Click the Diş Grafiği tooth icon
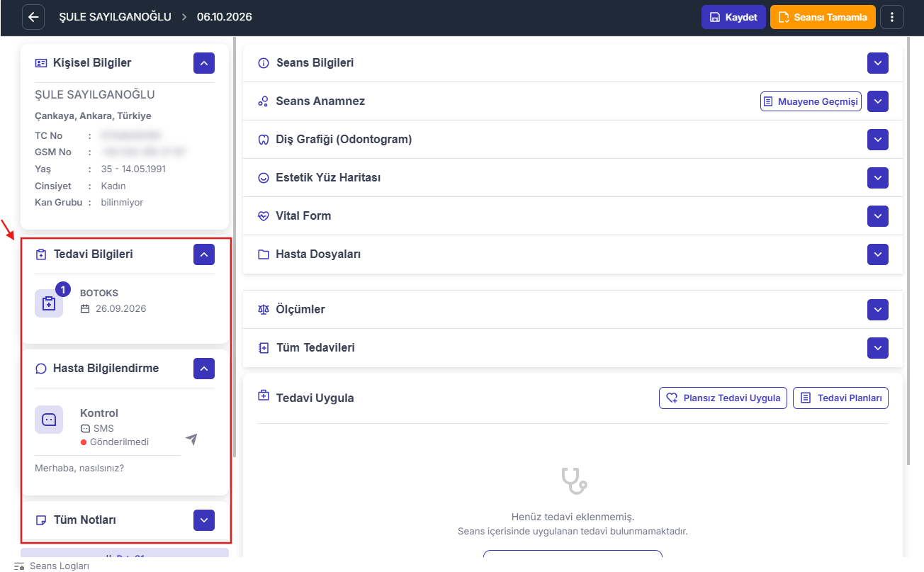Viewport: 924px width, 572px height. (x=264, y=140)
